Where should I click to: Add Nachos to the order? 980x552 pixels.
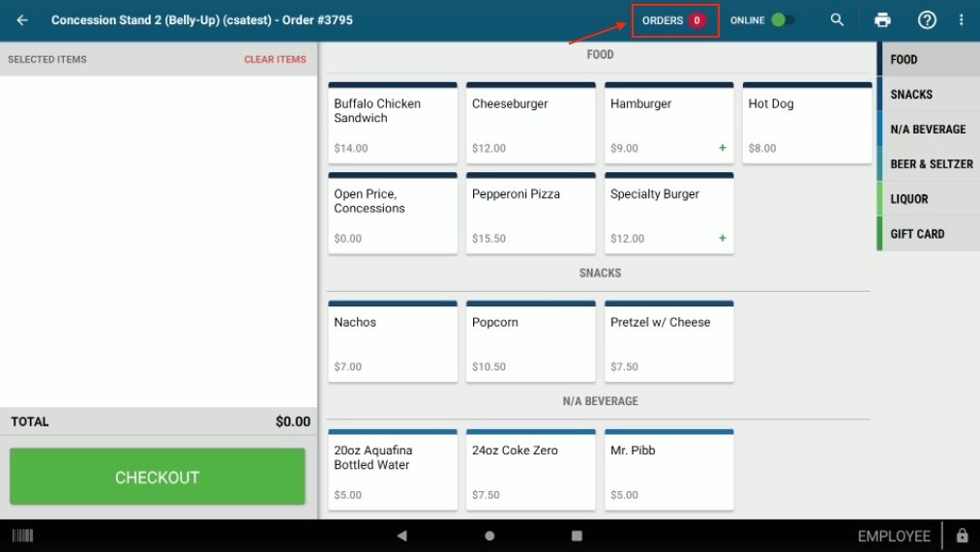(393, 341)
